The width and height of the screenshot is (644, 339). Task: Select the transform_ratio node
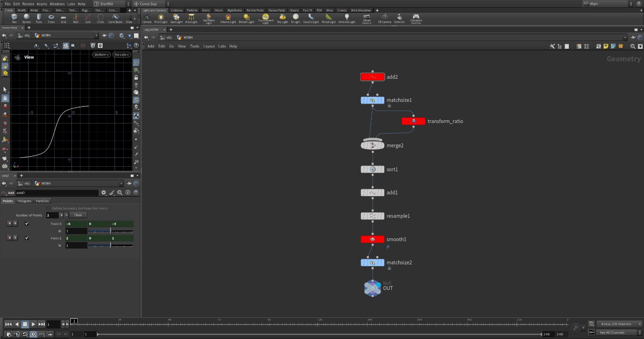click(x=414, y=121)
